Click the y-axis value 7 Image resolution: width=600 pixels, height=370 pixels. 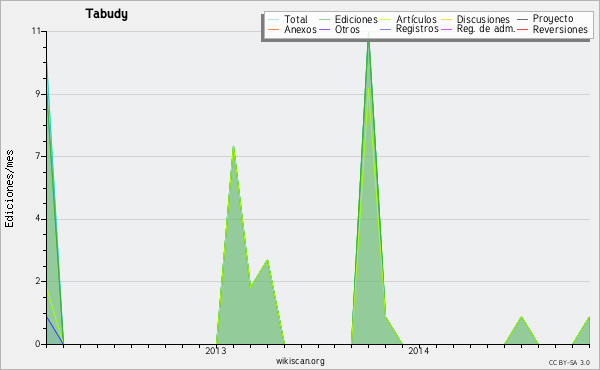click(38, 156)
